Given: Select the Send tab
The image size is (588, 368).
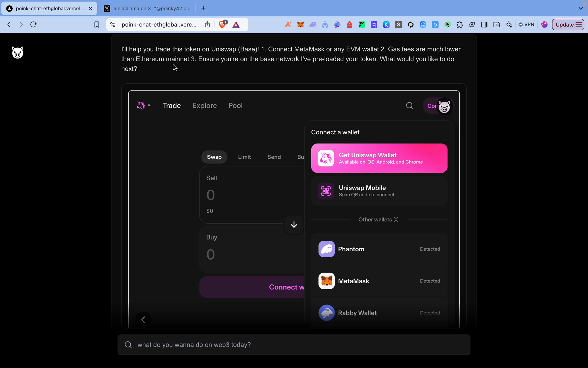Looking at the screenshot, I should tap(274, 157).
